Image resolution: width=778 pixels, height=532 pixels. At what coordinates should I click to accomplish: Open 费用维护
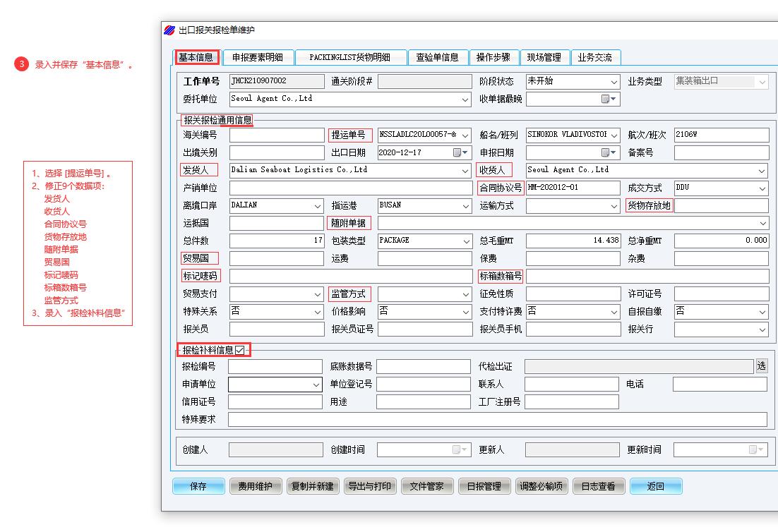(x=256, y=486)
